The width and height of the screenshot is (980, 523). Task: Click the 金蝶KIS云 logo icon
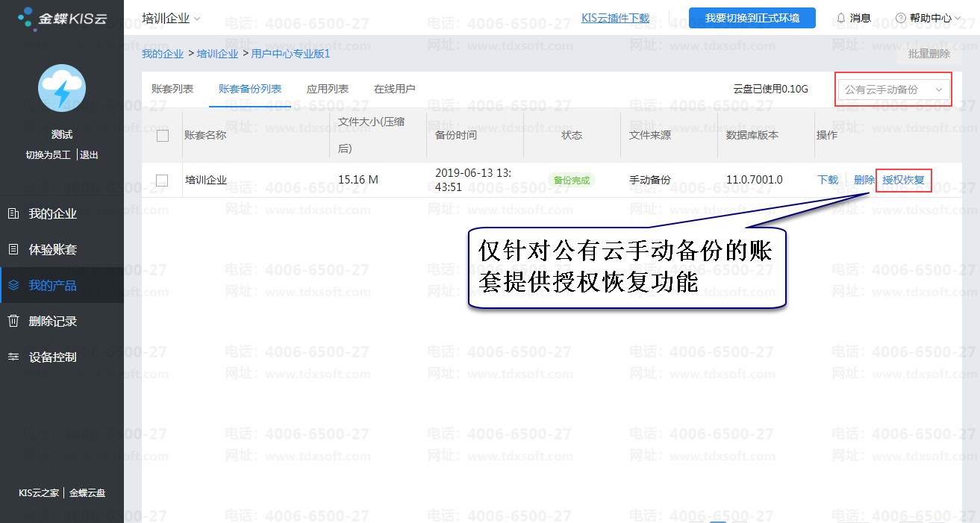click(x=26, y=18)
